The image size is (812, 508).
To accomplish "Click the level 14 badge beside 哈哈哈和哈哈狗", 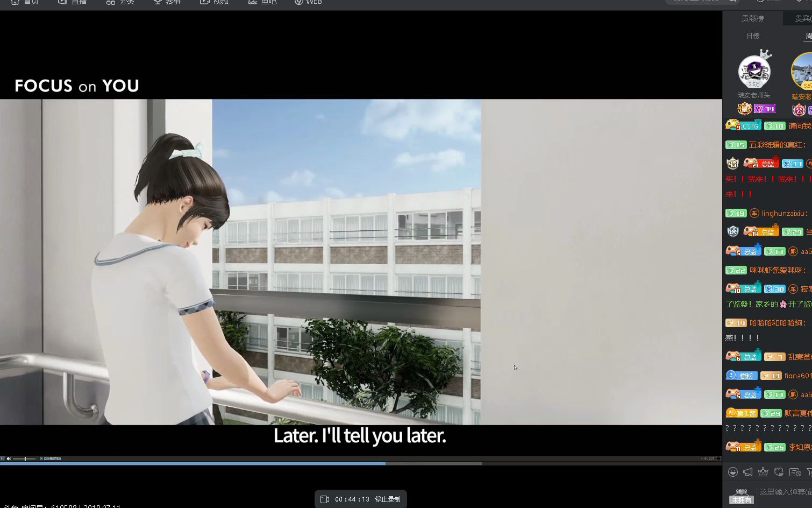I will pos(736,323).
